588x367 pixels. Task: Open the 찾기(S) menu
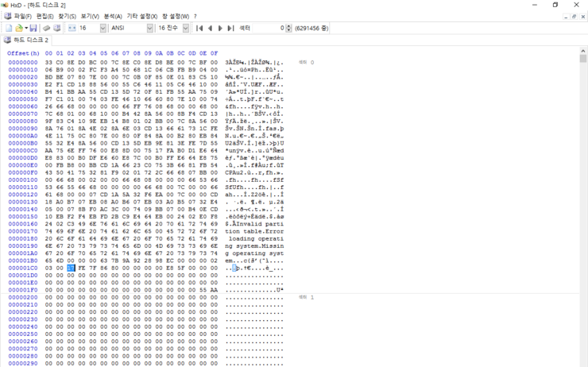(68, 16)
